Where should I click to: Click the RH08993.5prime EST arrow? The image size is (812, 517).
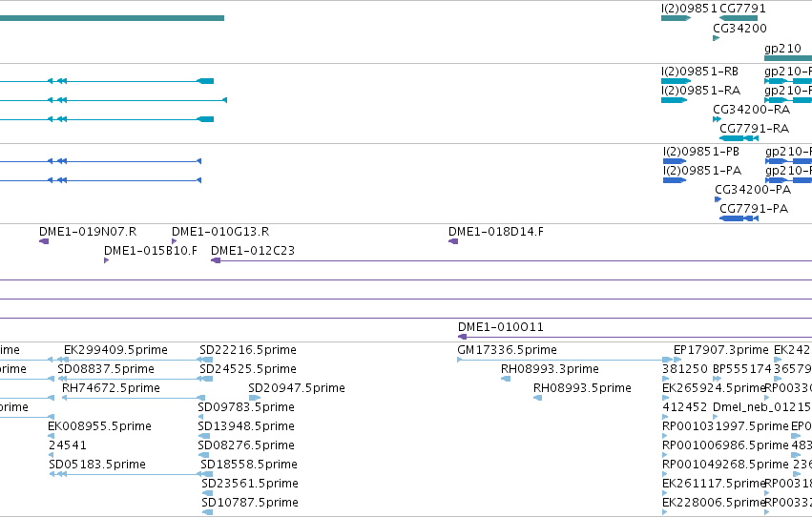click(537, 398)
